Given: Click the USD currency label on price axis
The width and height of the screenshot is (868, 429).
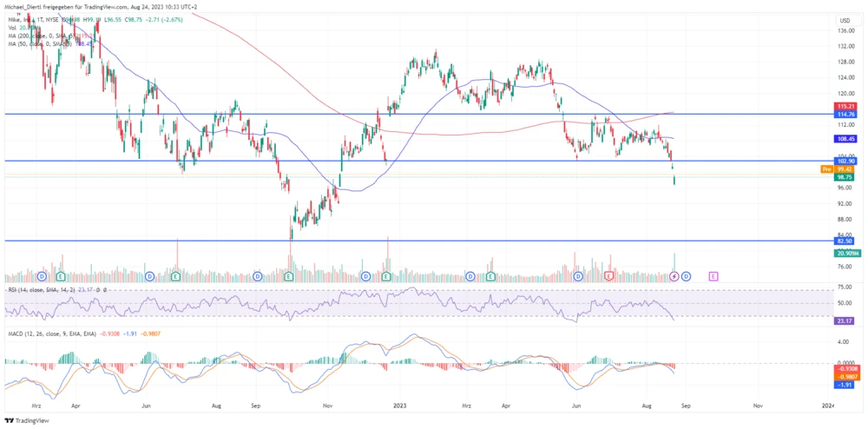Looking at the screenshot, I should [x=843, y=20].
